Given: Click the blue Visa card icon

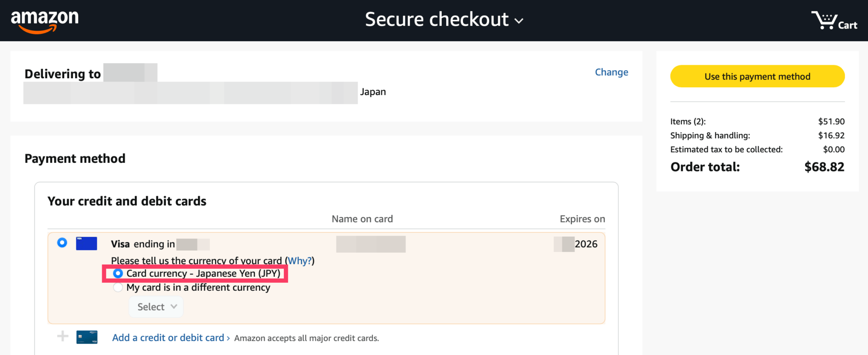Looking at the screenshot, I should pos(86,244).
